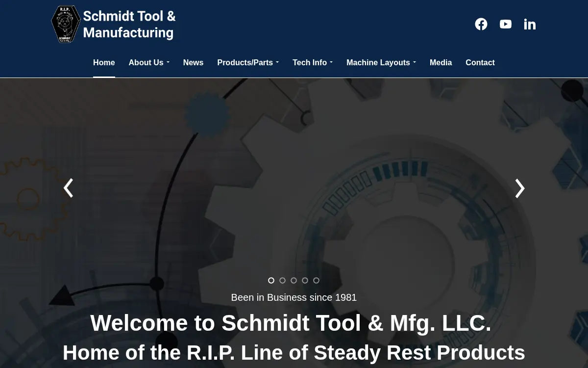Select the third carousel dot
This screenshot has width=588, height=368.
point(294,280)
